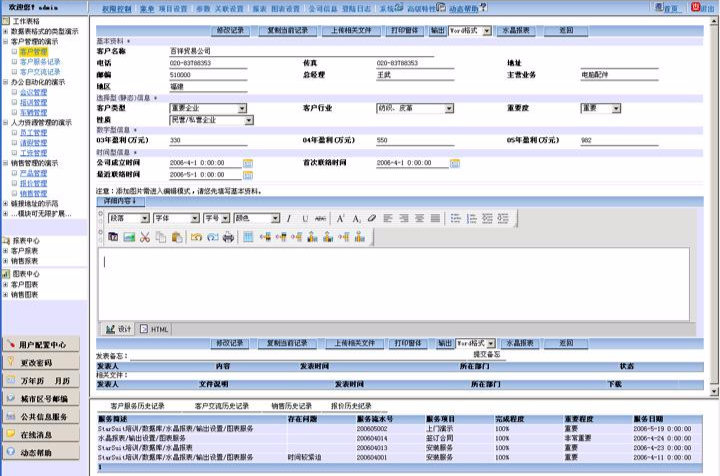Viewport: 720px width, 476px height.
Task: Insert a bulleted list
Action: coord(456,218)
